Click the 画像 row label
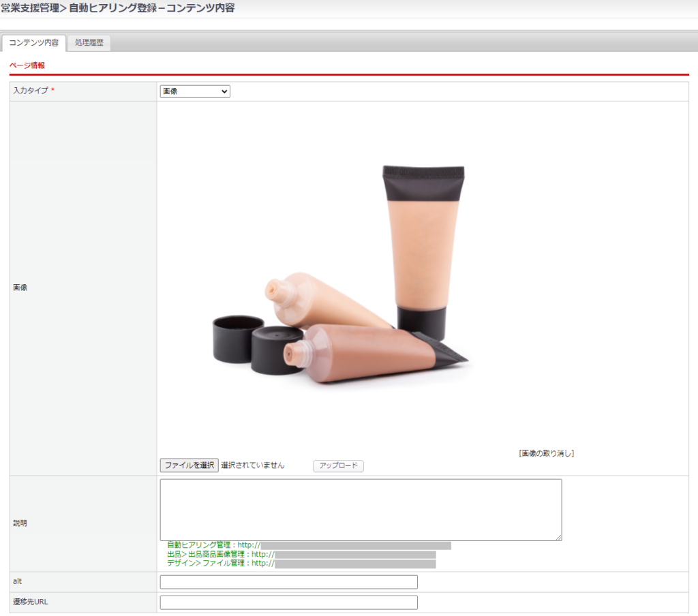The image size is (698, 616). click(x=20, y=288)
